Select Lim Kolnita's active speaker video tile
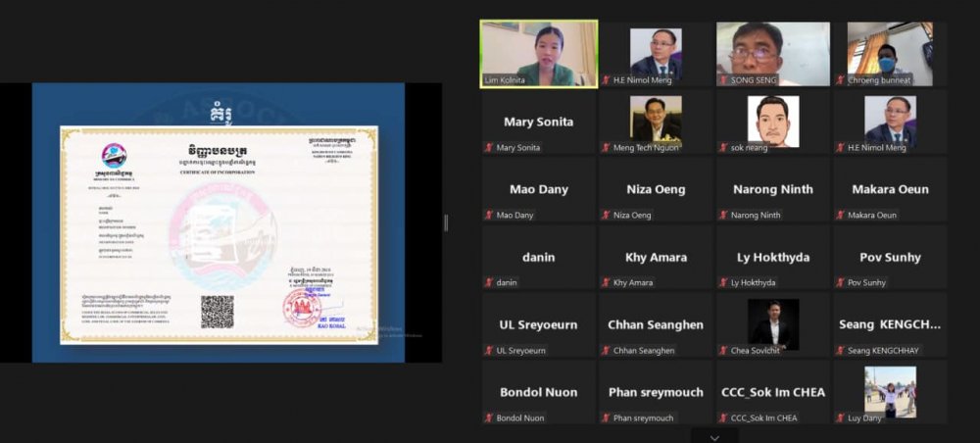 pos(538,54)
